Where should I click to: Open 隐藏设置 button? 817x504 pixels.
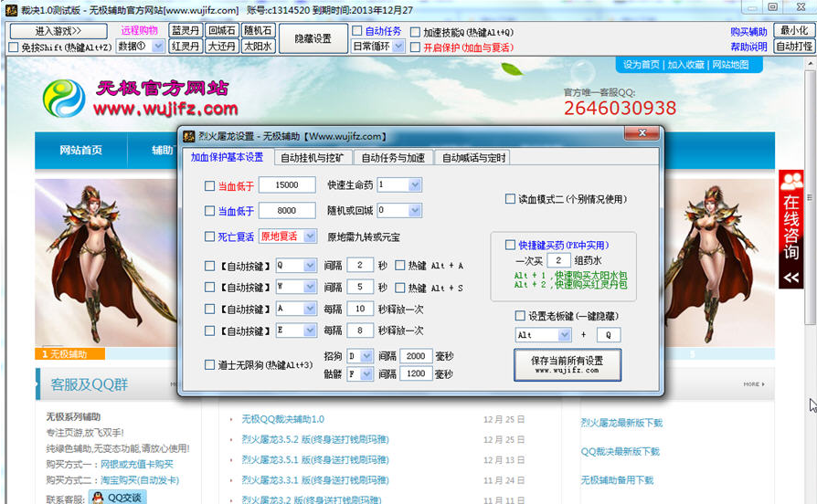tap(313, 38)
